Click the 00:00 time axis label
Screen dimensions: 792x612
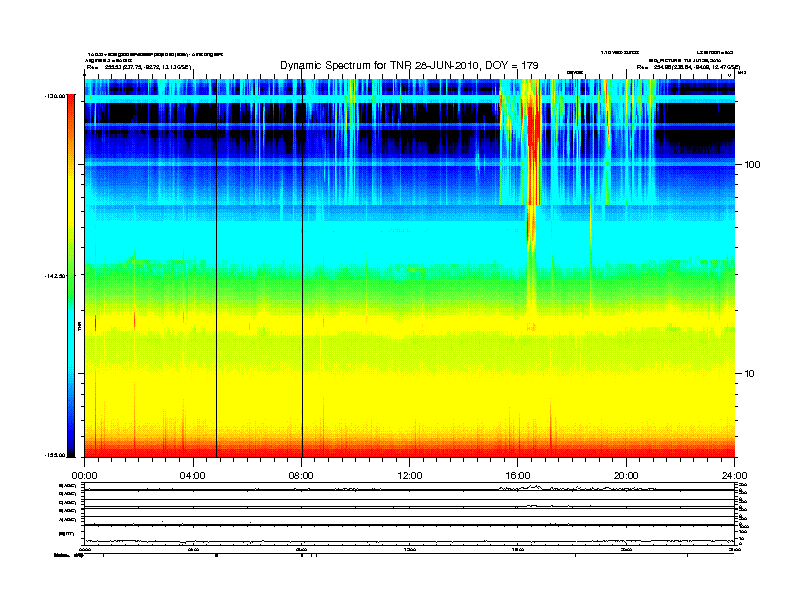[x=84, y=476]
